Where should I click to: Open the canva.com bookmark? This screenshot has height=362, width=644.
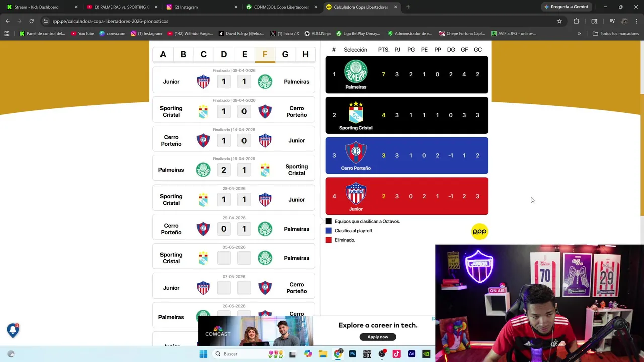112,34
